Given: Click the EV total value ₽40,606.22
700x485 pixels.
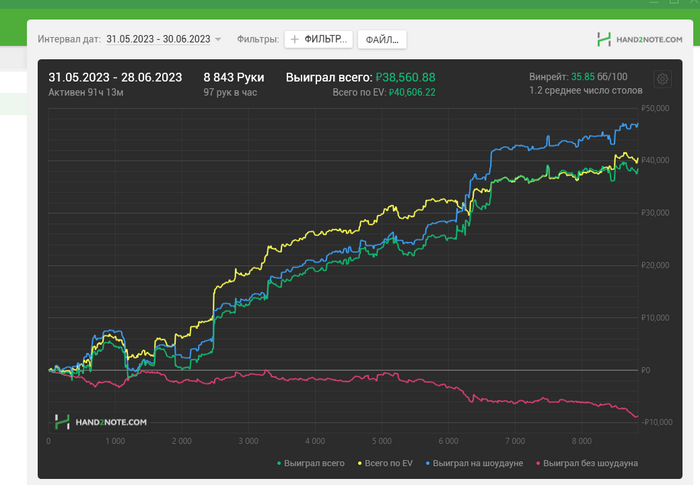Looking at the screenshot, I should tap(412, 92).
